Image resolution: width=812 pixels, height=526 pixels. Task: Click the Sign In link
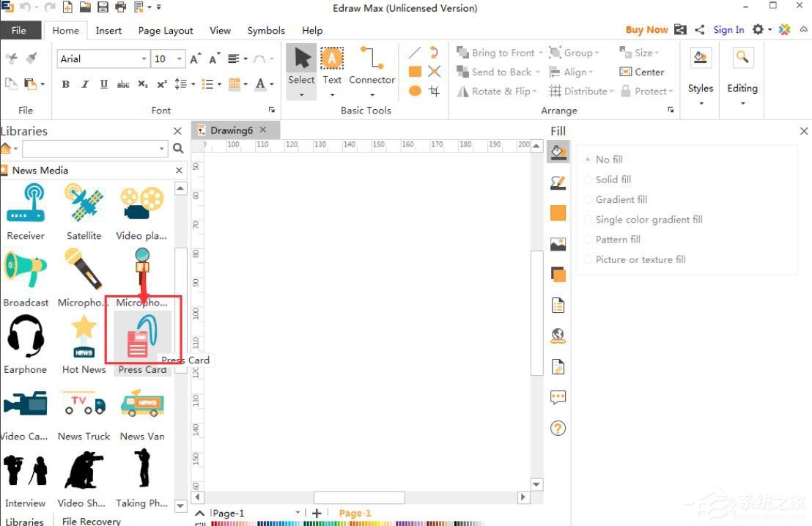728,29
